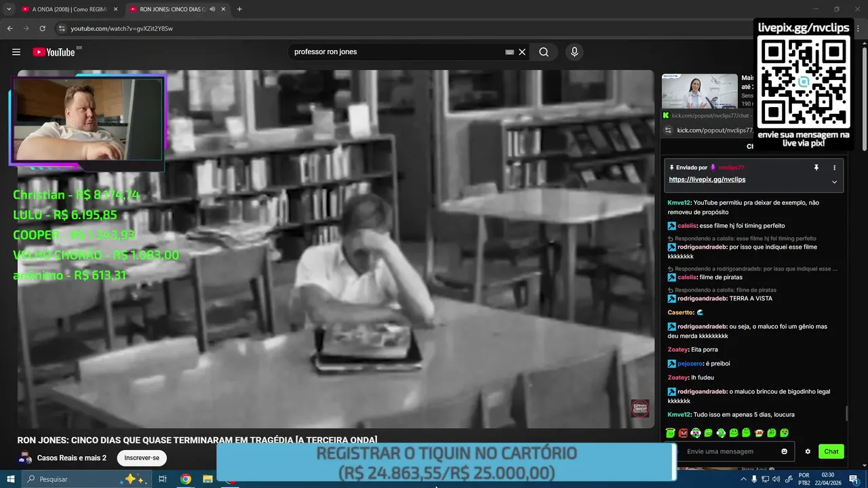Click Zoatey name on 'Eita porra' message
The image size is (868, 488).
(x=678, y=350)
